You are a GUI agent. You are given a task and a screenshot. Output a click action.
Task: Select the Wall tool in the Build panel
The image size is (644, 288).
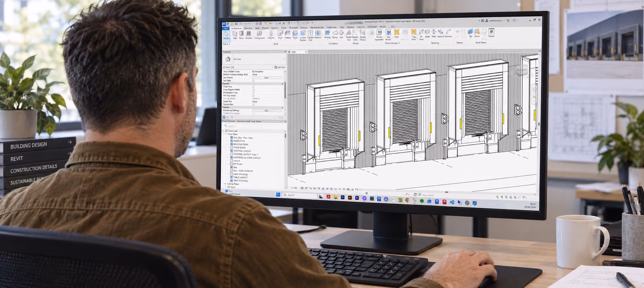pos(235,35)
